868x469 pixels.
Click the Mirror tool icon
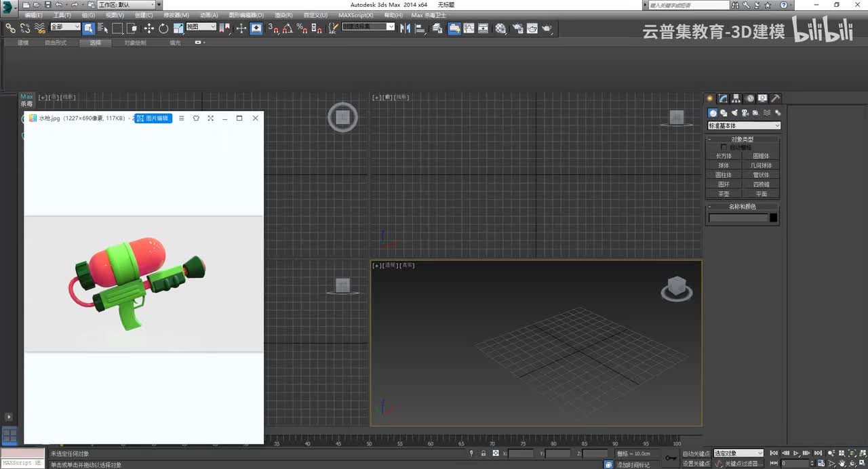pos(406,28)
